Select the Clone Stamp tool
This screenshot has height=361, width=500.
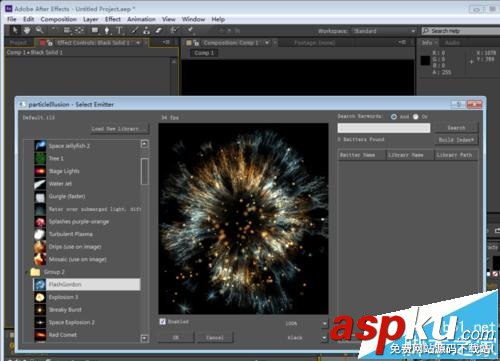[146, 31]
